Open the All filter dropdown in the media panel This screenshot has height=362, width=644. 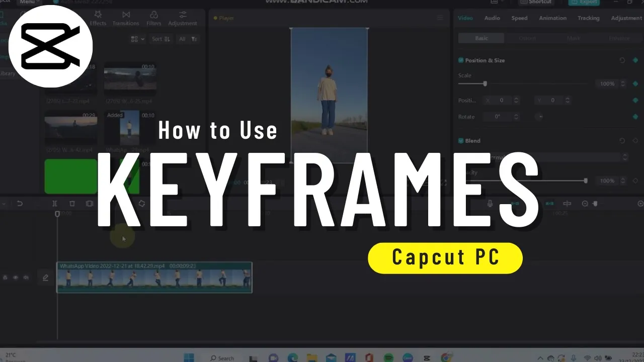pyautogui.click(x=188, y=39)
